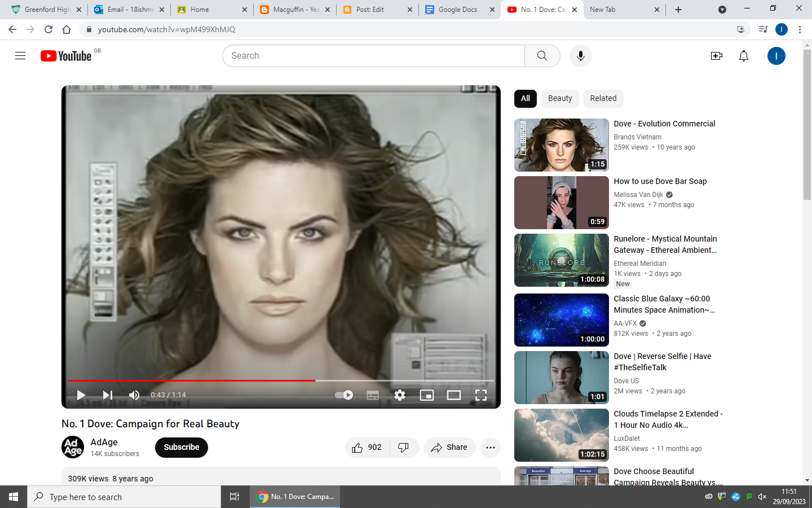This screenshot has width=812, height=508.
Task: Toggle the autoplay switch
Action: 344,395
